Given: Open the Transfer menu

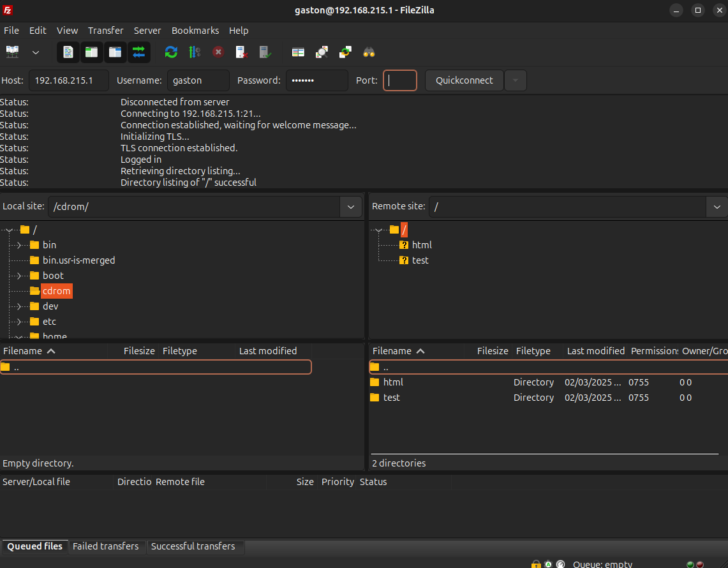Looking at the screenshot, I should tap(106, 31).
